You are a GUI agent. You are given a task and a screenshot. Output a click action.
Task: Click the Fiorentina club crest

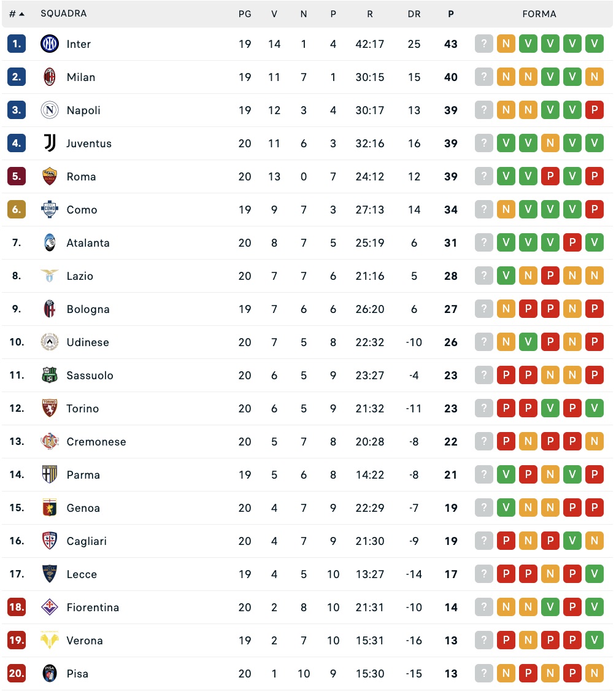[49, 607]
